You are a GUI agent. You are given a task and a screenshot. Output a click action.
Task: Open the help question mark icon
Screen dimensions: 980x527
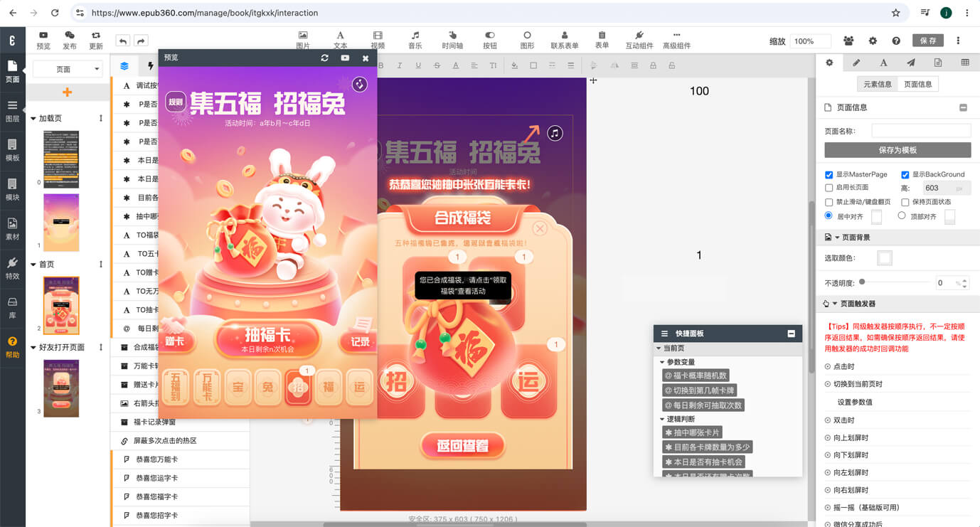pyautogui.click(x=896, y=41)
